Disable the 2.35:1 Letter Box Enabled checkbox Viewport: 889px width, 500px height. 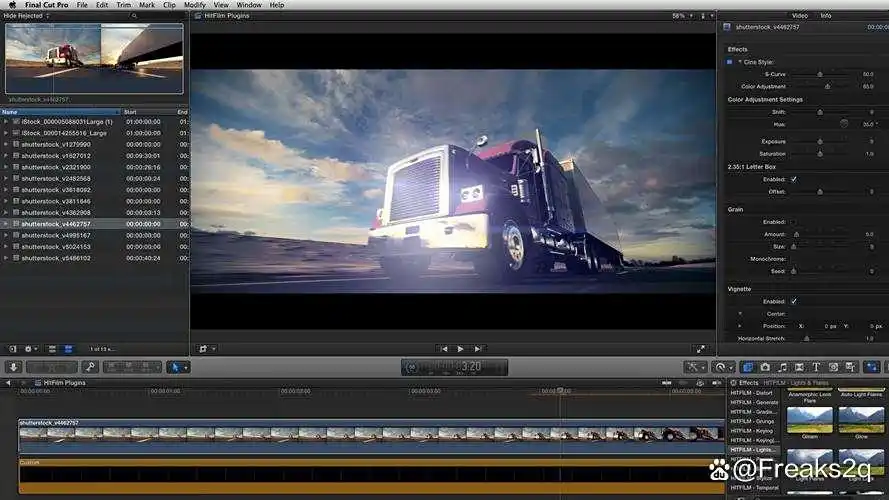pyautogui.click(x=794, y=179)
